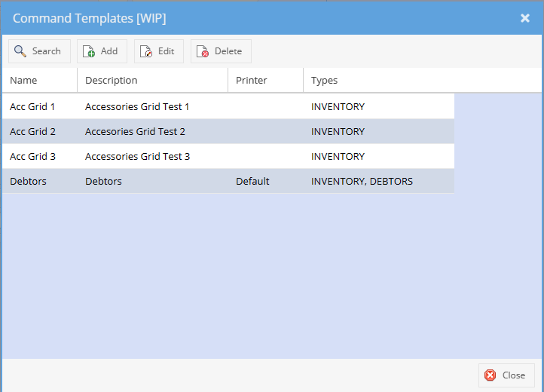Sort by the Name column header

[x=23, y=80]
